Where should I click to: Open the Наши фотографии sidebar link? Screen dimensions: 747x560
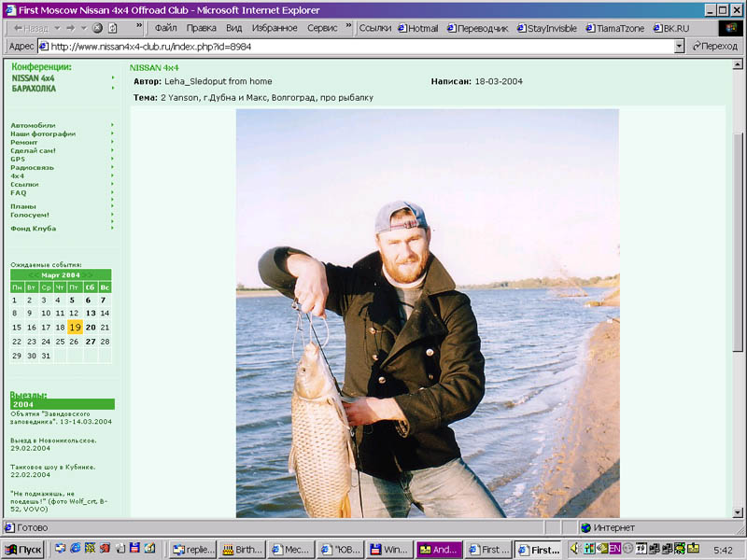pos(43,133)
